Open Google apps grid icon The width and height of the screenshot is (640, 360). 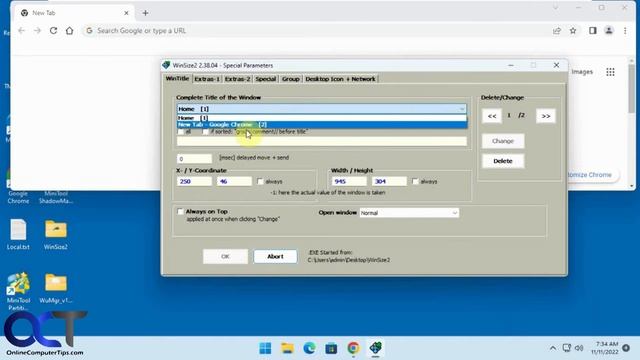pos(610,72)
